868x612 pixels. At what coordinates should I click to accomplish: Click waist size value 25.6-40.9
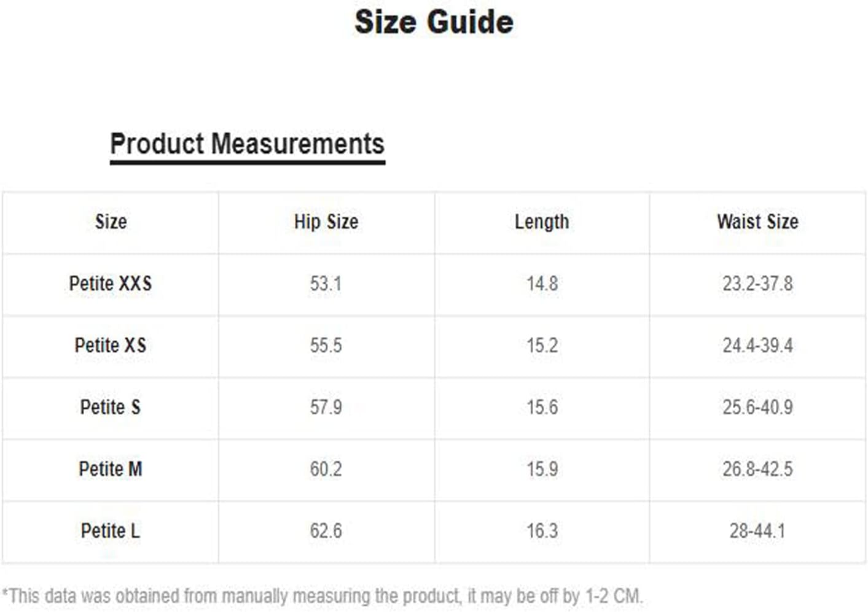(x=757, y=407)
